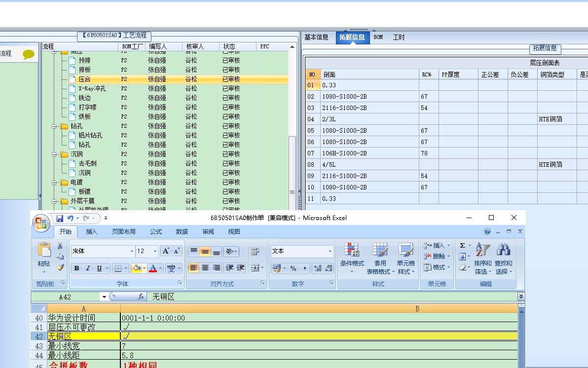Apply cell borders icon
The height and width of the screenshot is (368, 588).
point(118,268)
